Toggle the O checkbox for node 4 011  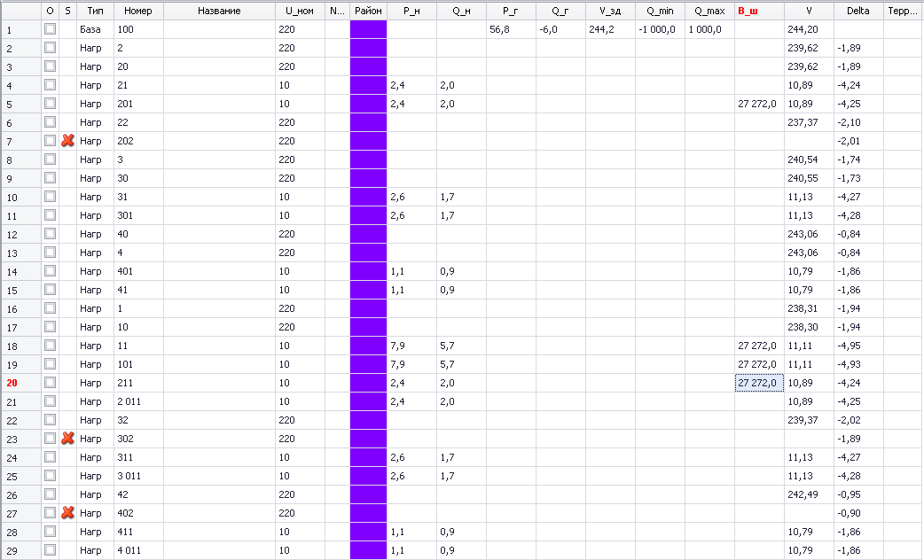pyautogui.click(x=50, y=550)
